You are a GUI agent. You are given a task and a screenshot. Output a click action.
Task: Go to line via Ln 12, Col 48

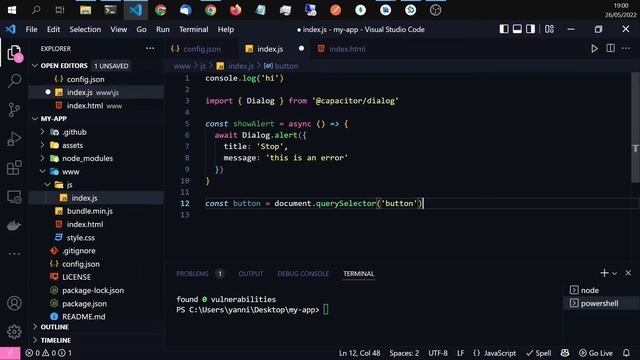click(359, 353)
